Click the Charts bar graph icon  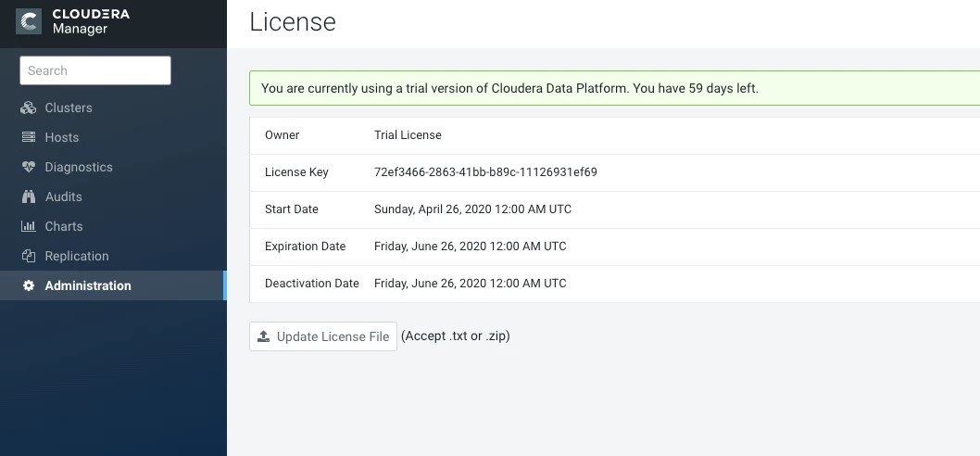click(x=28, y=226)
